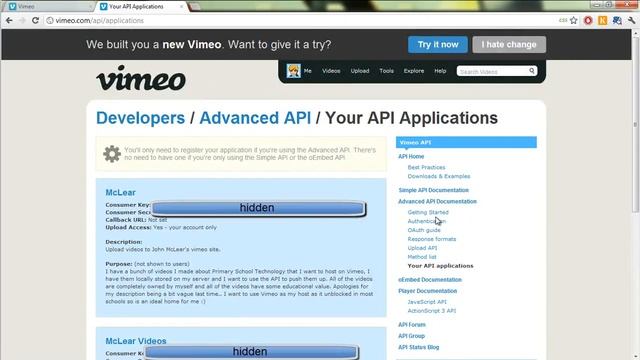Open the Chrome wrench menu
The width and height of the screenshot is (640, 360).
631,20
